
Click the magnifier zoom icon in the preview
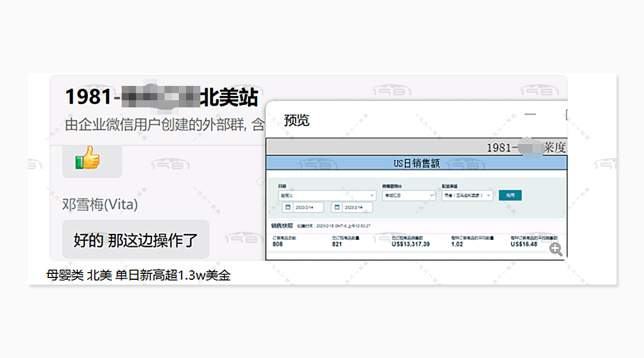point(554,248)
